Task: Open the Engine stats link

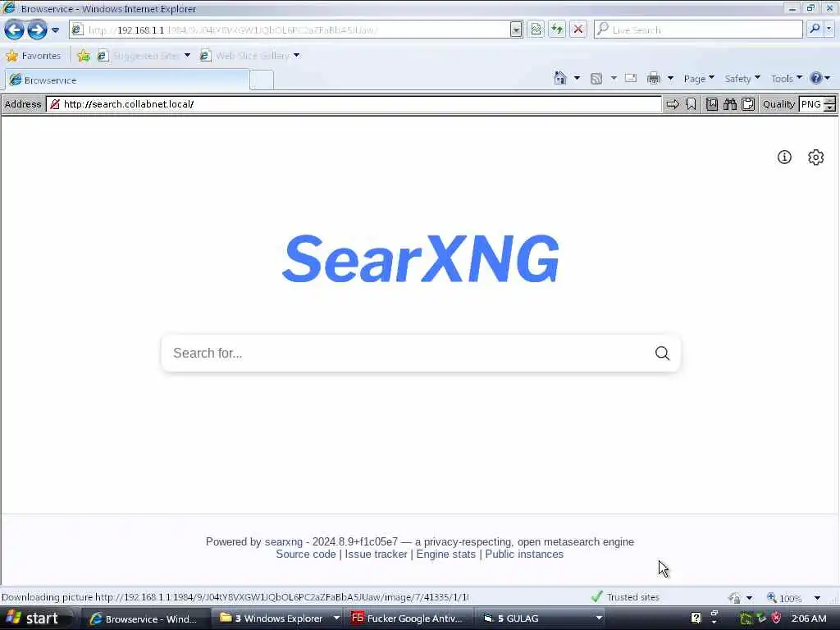Action: click(x=445, y=555)
